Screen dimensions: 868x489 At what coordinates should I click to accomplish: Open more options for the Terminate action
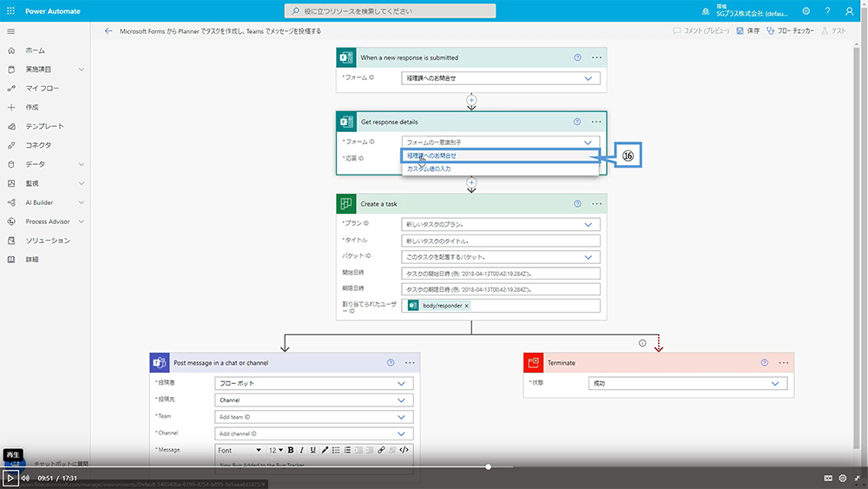pos(783,363)
